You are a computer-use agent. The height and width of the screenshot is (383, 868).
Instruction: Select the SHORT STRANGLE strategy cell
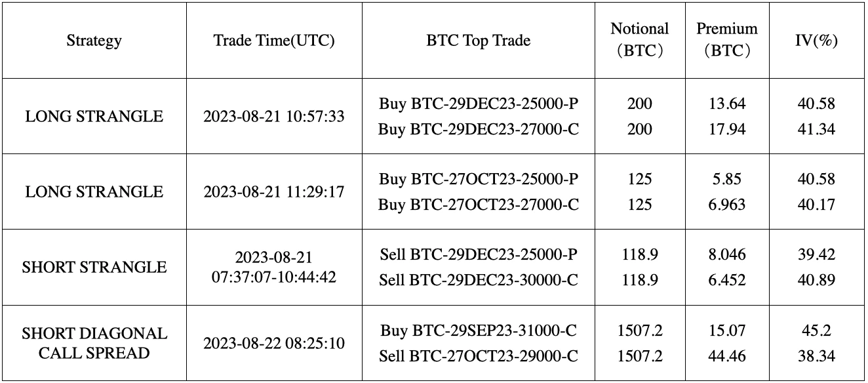[x=94, y=268]
